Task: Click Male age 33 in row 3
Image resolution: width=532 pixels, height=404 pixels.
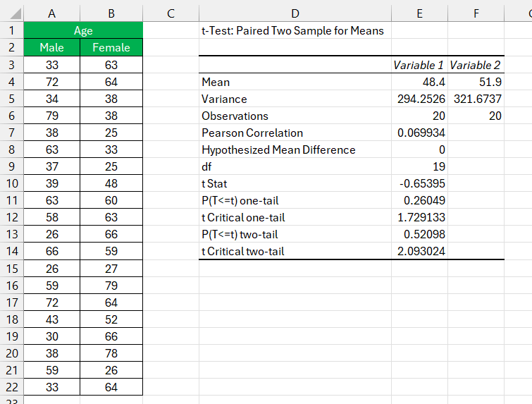Action: click(x=51, y=64)
